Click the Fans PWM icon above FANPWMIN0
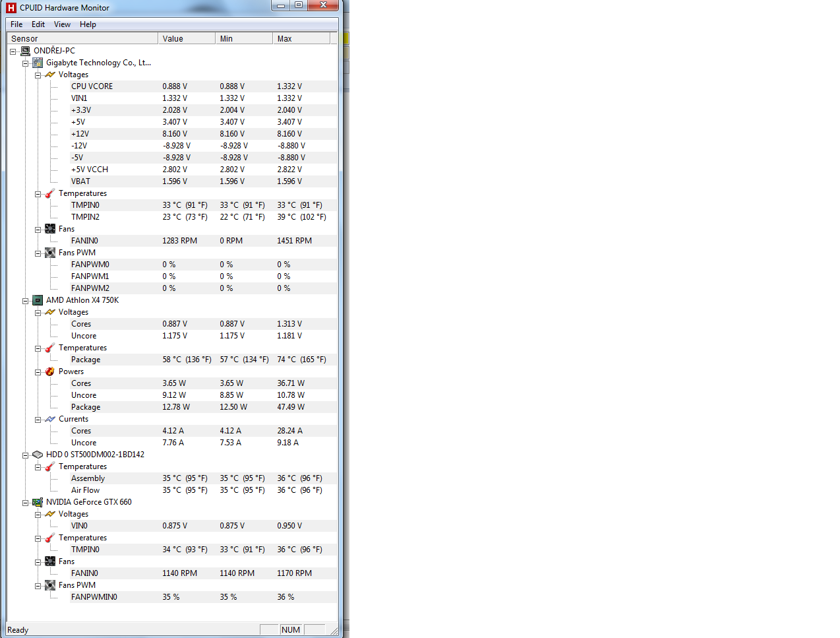This screenshot has width=840, height=638. coord(50,585)
